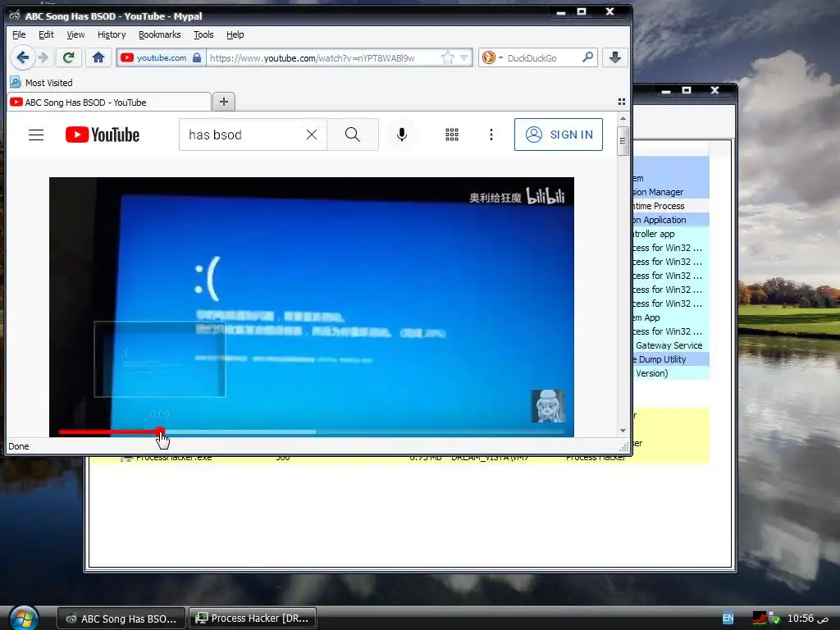Open the Edit menu
The height and width of the screenshot is (630, 840).
point(46,34)
